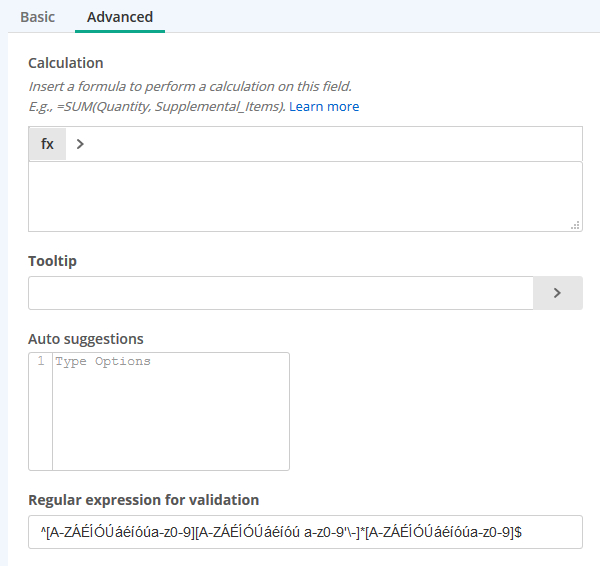The width and height of the screenshot is (600, 566).
Task: Click the Calculation section heading
Action: (x=66, y=63)
